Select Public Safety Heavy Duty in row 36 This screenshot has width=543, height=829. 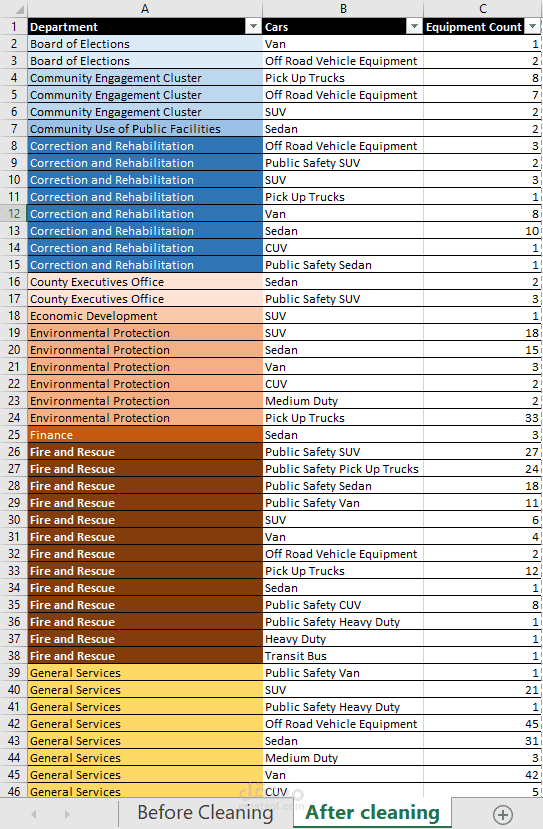(343, 622)
